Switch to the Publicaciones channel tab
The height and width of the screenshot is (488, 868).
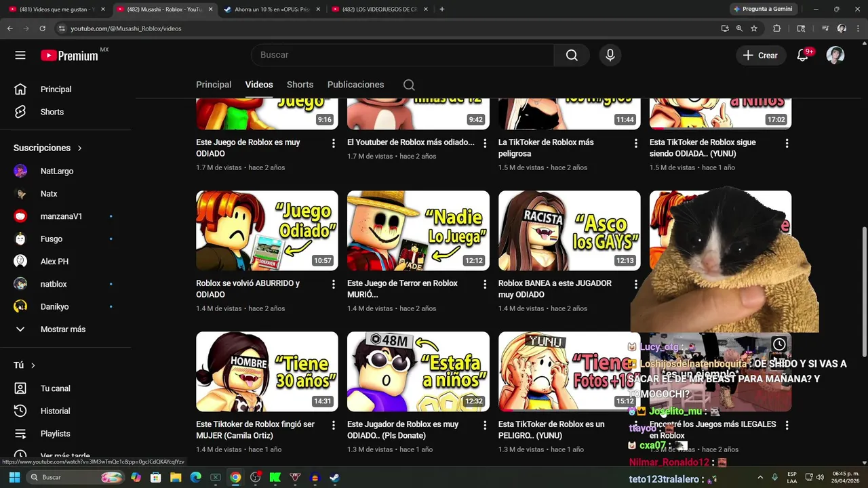(355, 85)
